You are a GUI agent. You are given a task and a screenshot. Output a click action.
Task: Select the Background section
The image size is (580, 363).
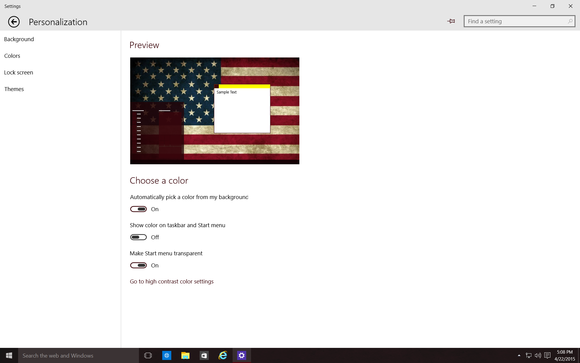coord(19,39)
